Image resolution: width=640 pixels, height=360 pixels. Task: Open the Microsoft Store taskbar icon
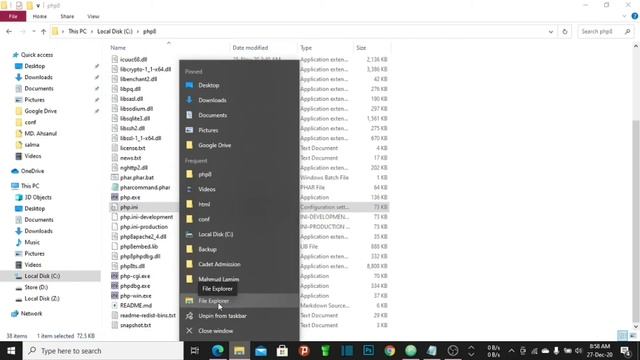click(282, 351)
